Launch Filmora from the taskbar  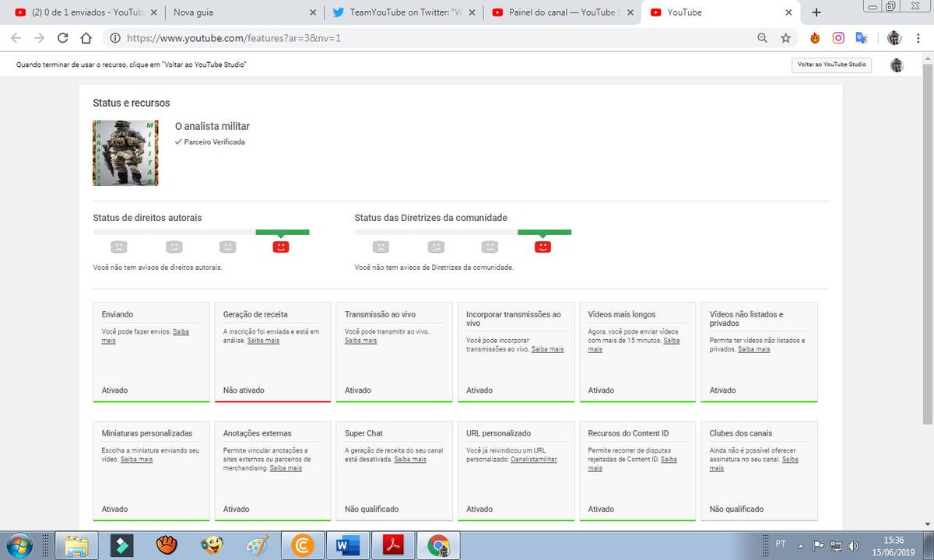tap(122, 545)
